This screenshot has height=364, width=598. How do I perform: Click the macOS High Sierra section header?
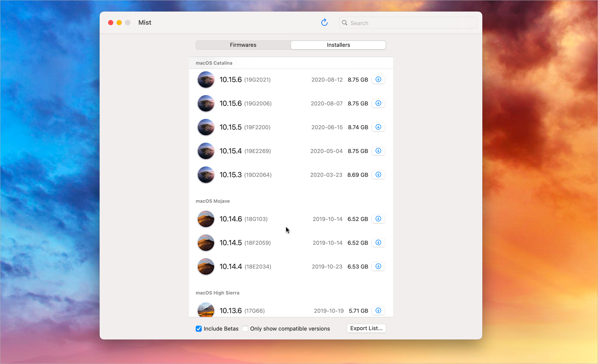217,293
